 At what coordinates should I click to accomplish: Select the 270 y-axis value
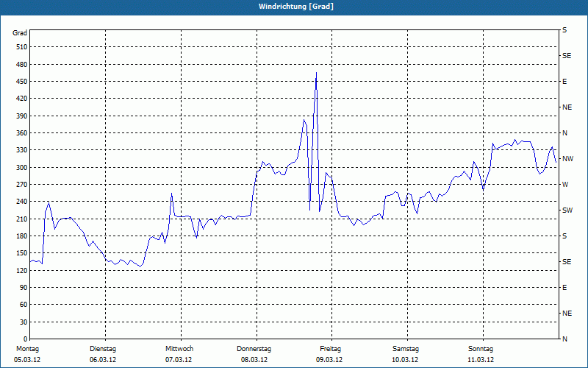[22, 185]
